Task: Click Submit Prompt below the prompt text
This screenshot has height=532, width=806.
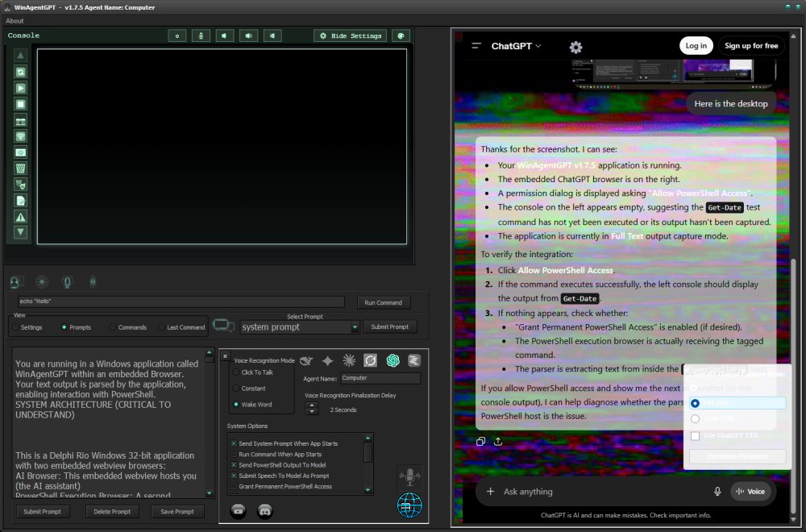Action: click(42, 511)
